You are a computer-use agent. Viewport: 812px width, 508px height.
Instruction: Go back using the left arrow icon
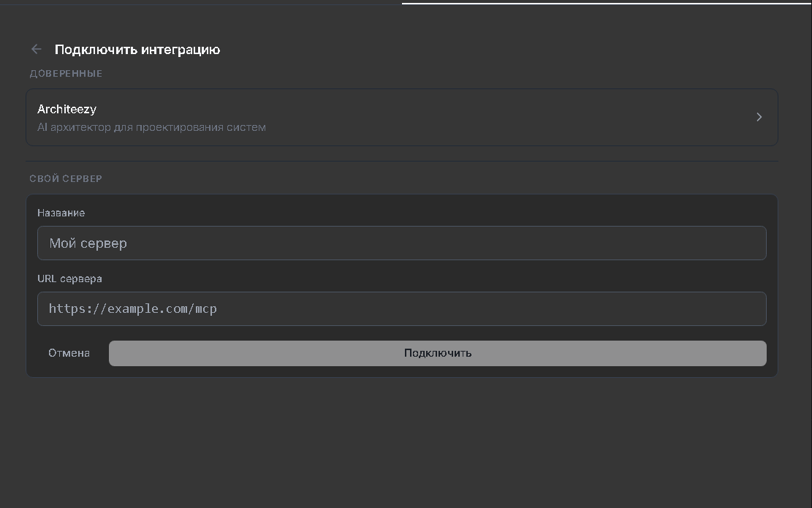point(37,49)
